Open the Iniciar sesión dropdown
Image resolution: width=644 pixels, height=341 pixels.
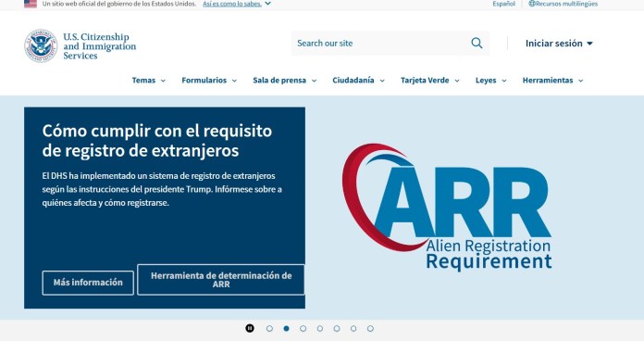tap(559, 44)
